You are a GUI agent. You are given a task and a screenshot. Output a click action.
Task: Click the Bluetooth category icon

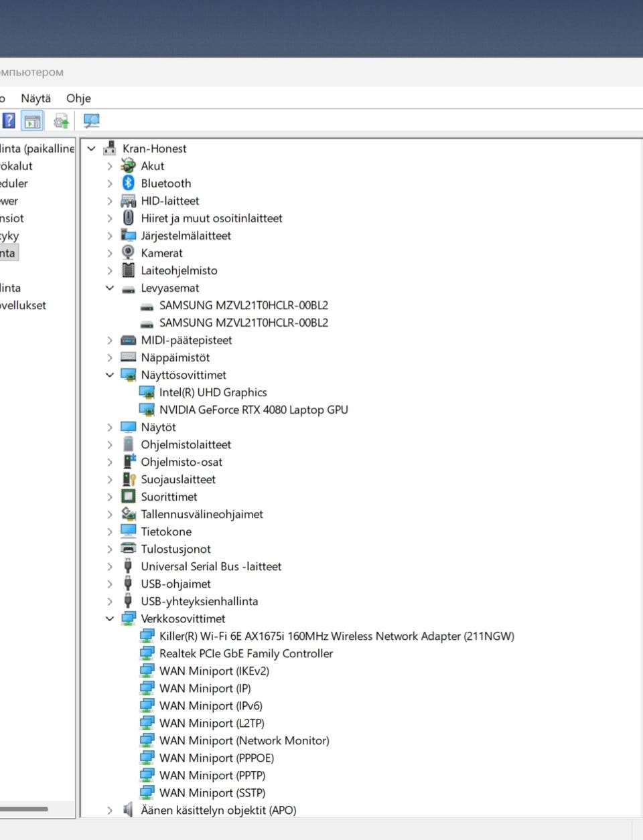pyautogui.click(x=129, y=183)
